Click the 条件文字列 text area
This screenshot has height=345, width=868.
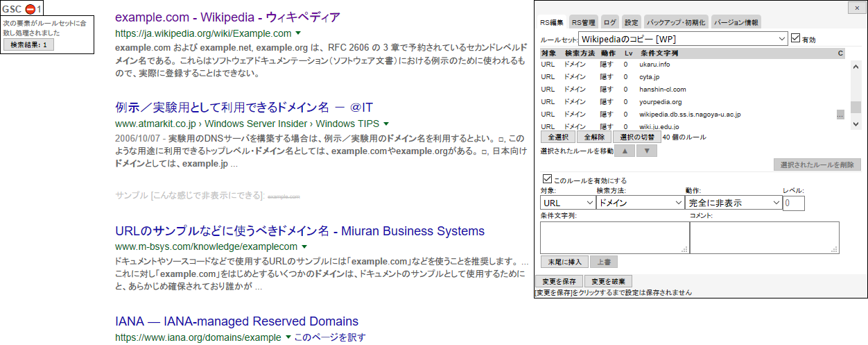click(x=614, y=237)
